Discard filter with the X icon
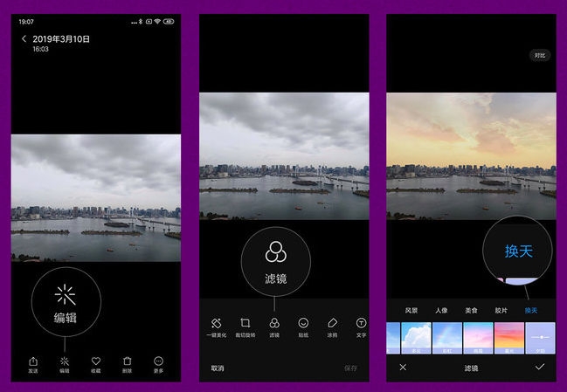The image size is (567, 392). pos(403,367)
